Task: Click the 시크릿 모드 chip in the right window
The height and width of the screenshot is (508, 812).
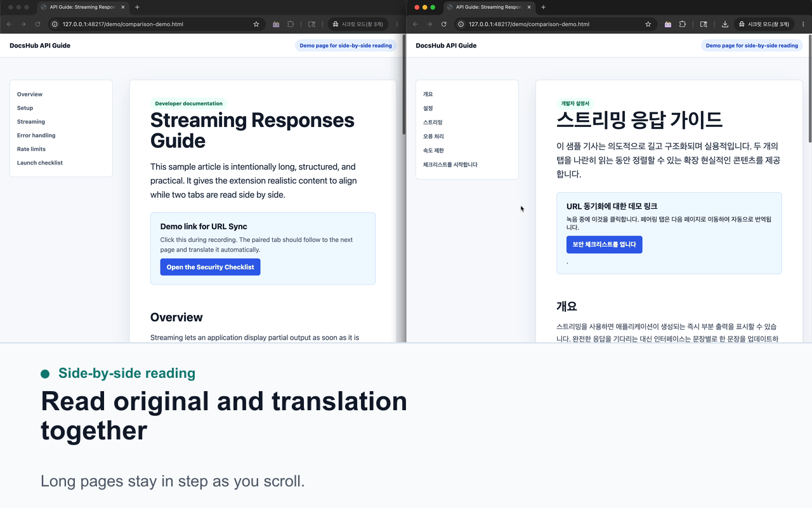Action: (764, 24)
